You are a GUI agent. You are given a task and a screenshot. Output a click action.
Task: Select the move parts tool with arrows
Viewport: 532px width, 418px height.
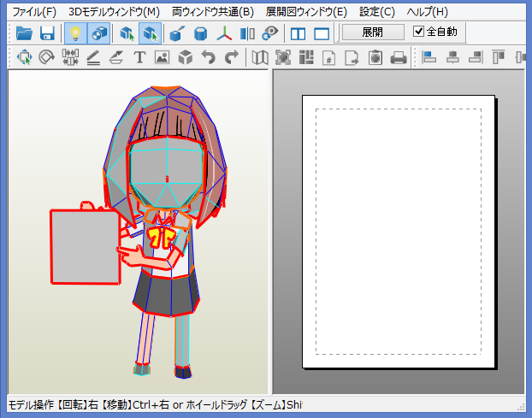tap(24, 57)
